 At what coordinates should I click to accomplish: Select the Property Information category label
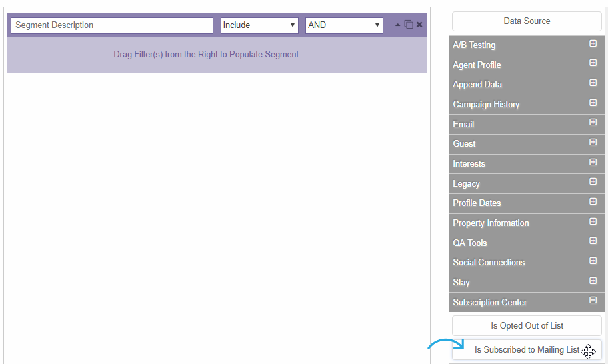coord(491,223)
